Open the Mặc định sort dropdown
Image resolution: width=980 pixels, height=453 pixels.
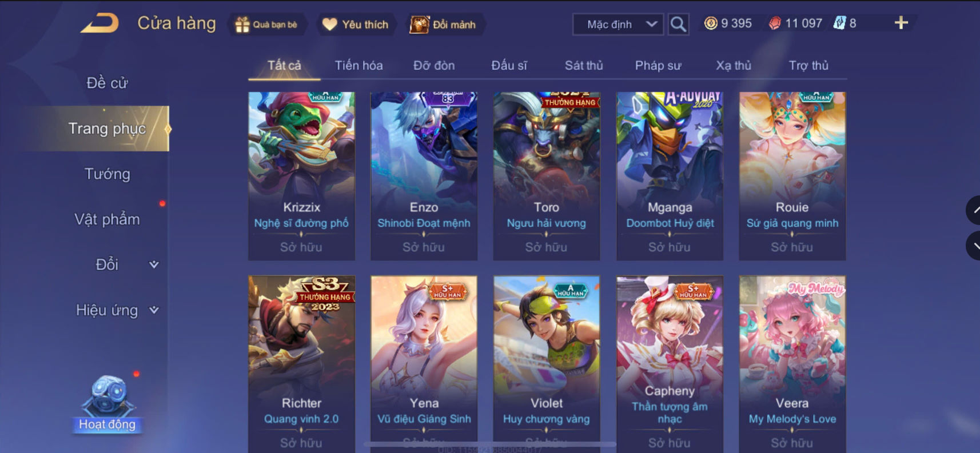click(618, 24)
